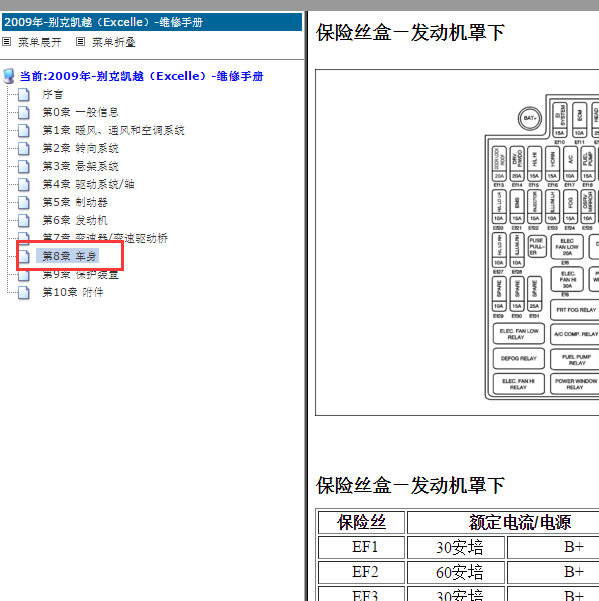Click the blue title bar 2009年-别克凯越 维修手册
This screenshot has height=601, width=599.
152,22
